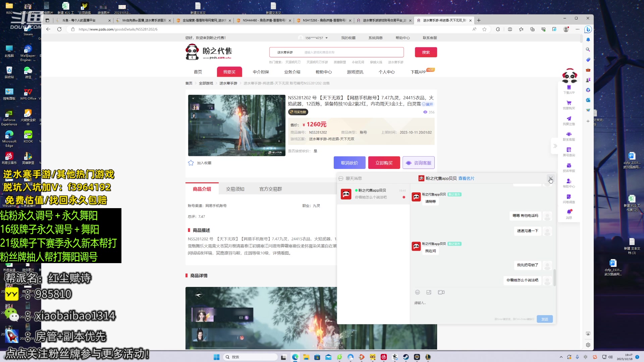Click the Windows taskbar search box
The image size is (644, 362).
tap(251, 357)
